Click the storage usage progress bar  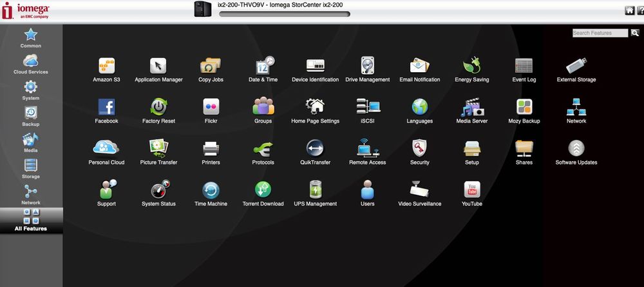(285, 14)
